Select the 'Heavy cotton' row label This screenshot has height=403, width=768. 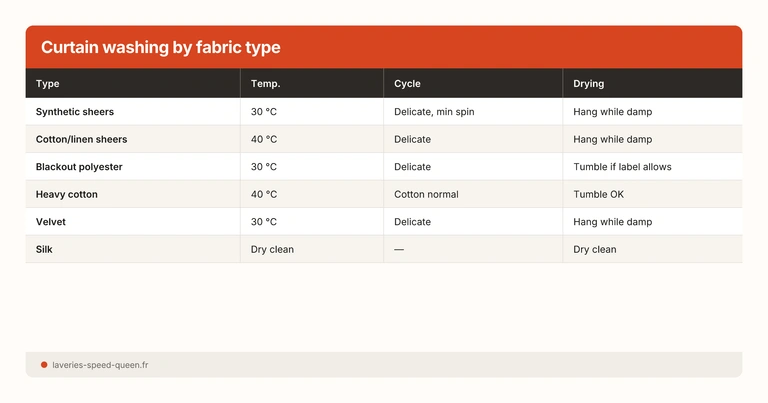pyautogui.click(x=67, y=194)
